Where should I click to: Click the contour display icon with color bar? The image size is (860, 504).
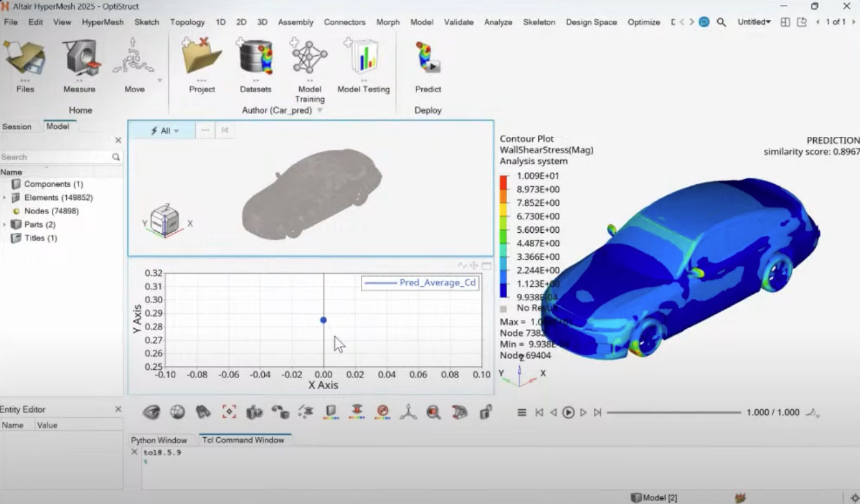(331, 412)
